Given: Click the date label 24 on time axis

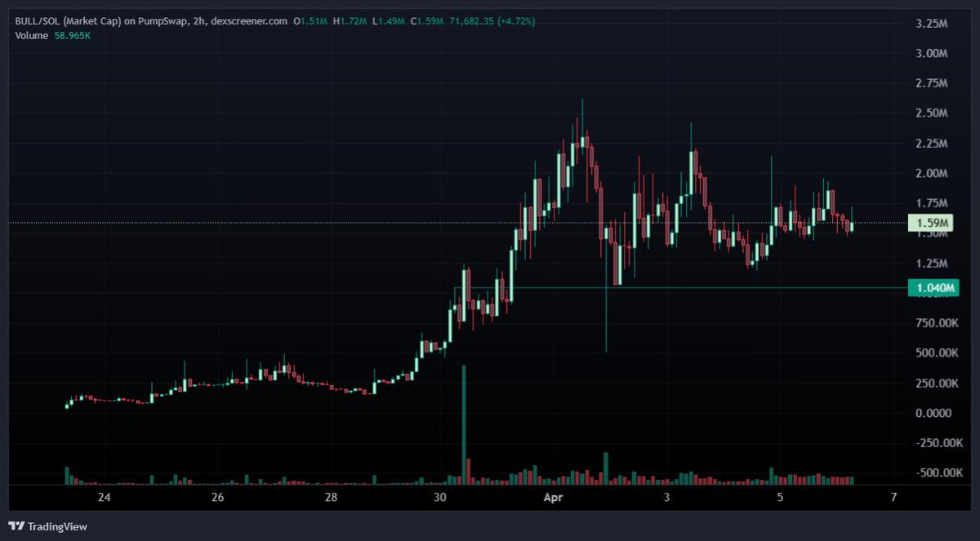Looking at the screenshot, I should coord(105,497).
